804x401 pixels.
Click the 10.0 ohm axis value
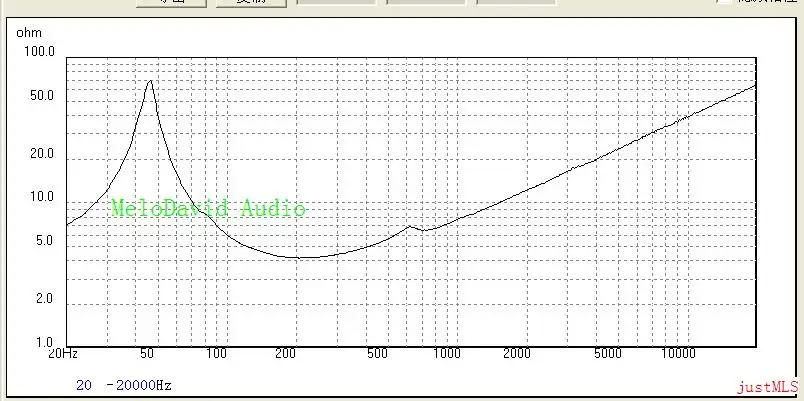click(x=42, y=196)
